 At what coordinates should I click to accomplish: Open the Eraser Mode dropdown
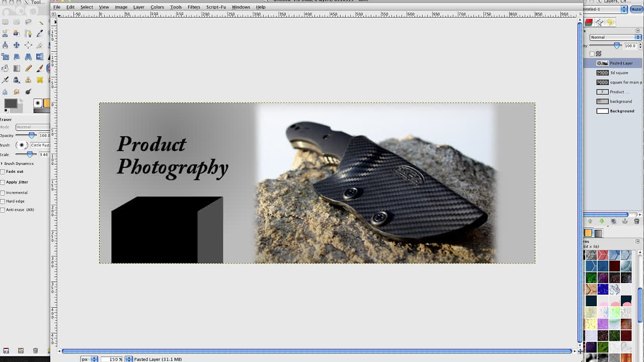point(33,127)
